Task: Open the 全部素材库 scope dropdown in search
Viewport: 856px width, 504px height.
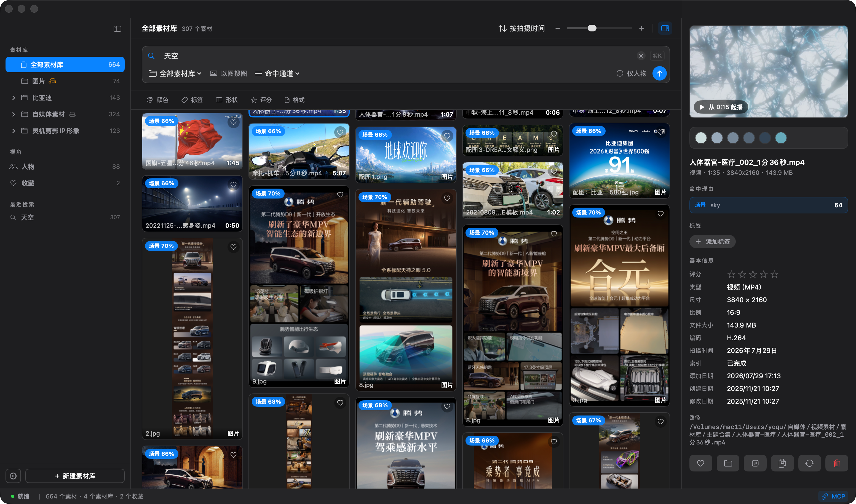Action: point(175,73)
